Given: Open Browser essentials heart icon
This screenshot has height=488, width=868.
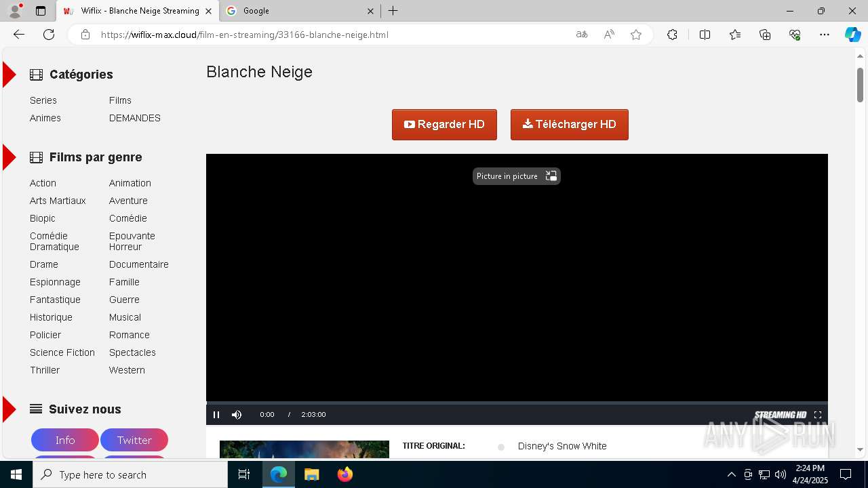Looking at the screenshot, I should tap(795, 35).
